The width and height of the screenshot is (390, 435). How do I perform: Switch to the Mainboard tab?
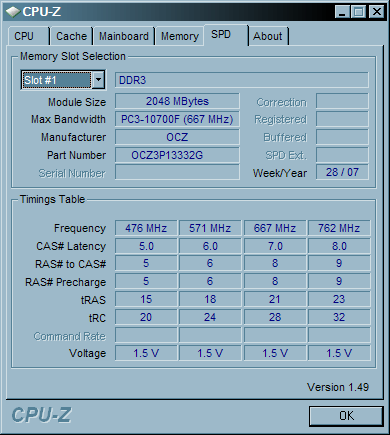tap(124, 36)
